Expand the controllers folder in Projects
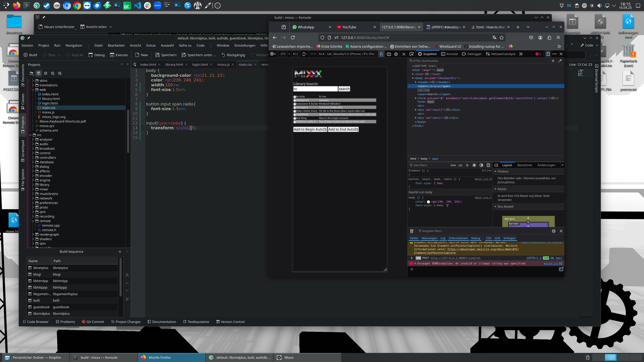 33,157
